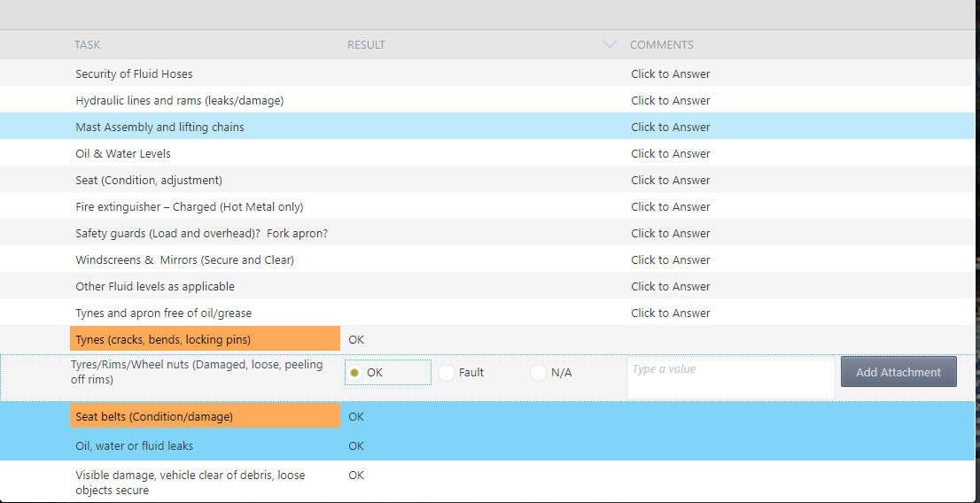Click to Answer for Oil & Water Levels
Image resolution: width=980 pixels, height=503 pixels.
pos(671,154)
